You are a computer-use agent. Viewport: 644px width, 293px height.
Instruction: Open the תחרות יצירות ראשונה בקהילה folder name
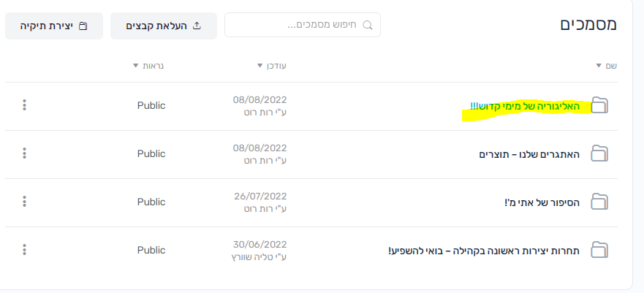pyautogui.click(x=484, y=251)
